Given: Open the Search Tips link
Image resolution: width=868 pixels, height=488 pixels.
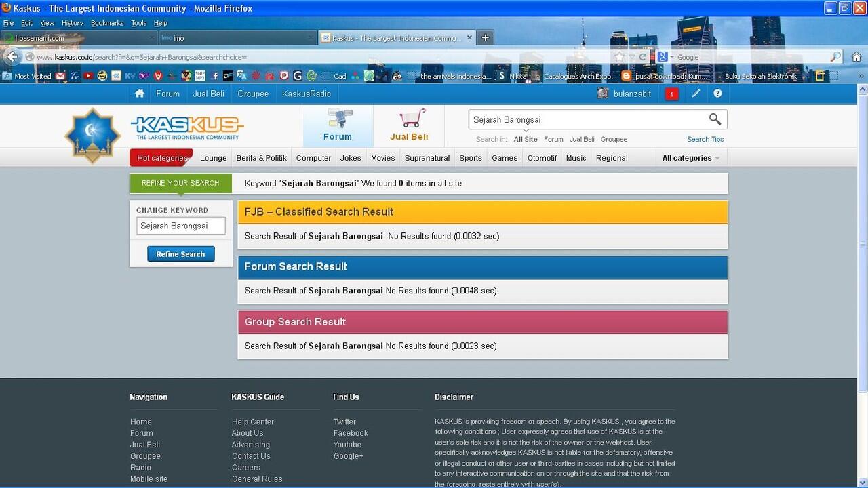Looking at the screenshot, I should (x=705, y=139).
